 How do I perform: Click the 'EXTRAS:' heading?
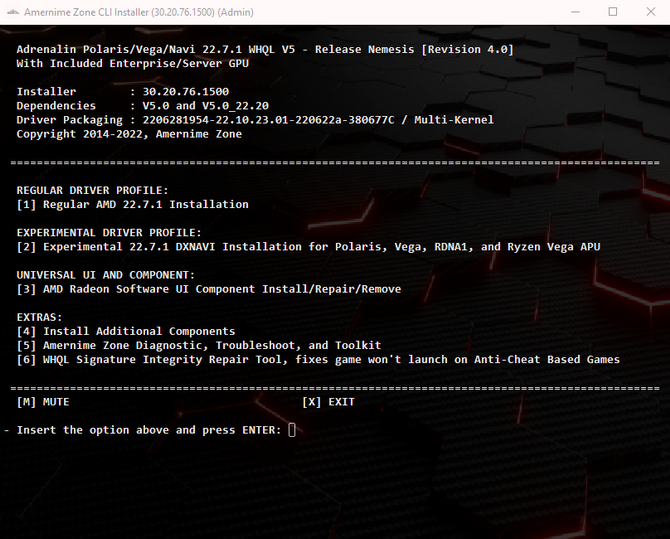coord(39,317)
